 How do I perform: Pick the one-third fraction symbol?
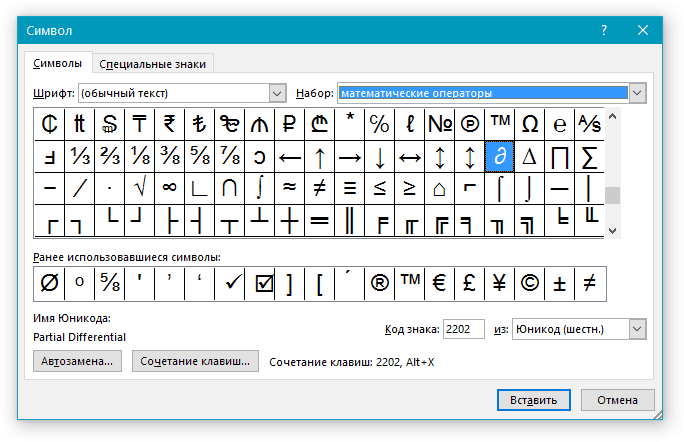click(x=79, y=156)
